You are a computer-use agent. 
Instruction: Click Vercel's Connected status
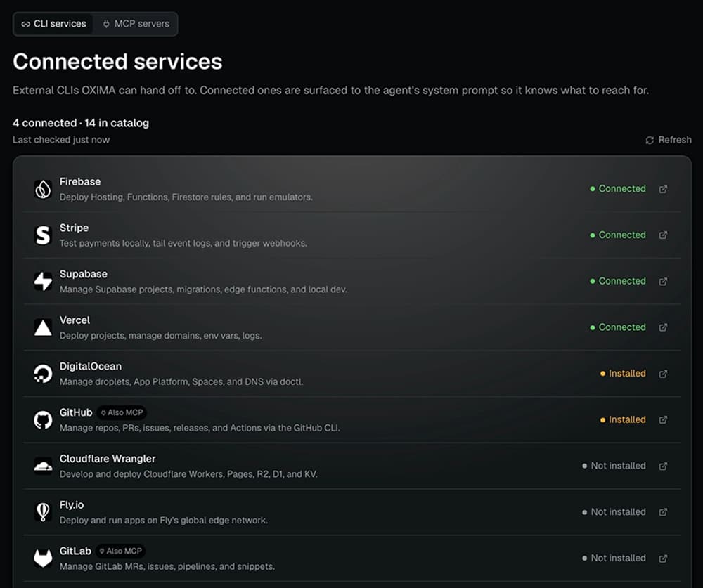618,327
